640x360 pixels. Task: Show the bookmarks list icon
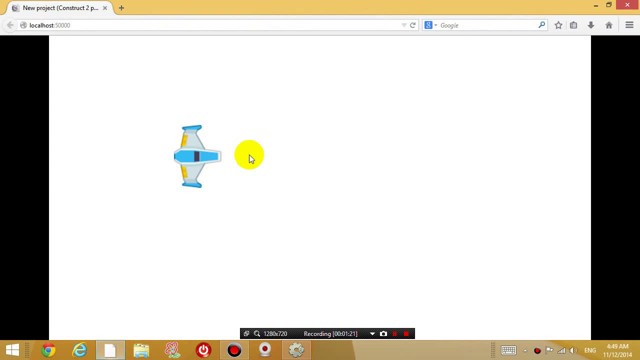pyautogui.click(x=573, y=25)
